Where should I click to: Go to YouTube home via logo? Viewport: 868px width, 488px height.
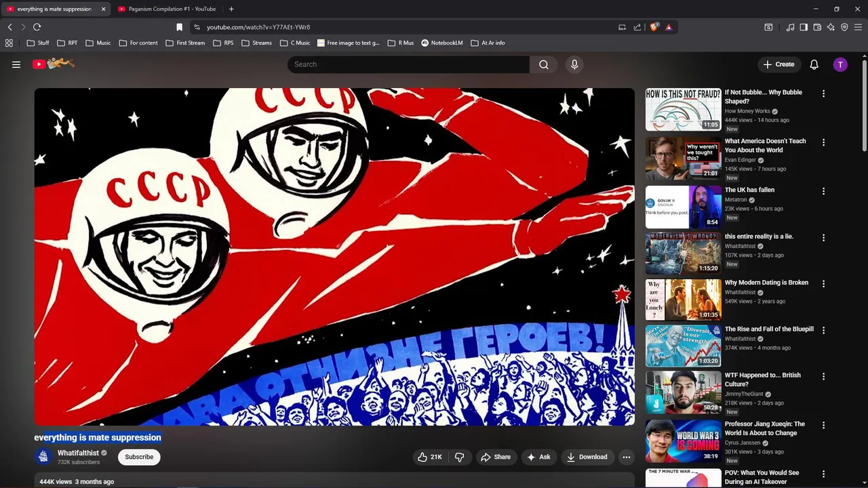click(54, 64)
